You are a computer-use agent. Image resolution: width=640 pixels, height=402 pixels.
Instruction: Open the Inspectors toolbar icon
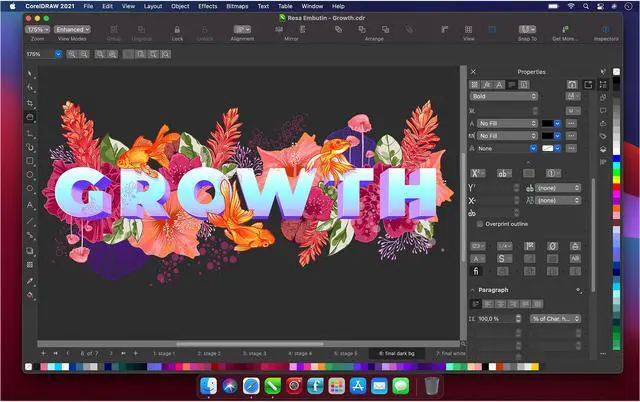tap(606, 29)
